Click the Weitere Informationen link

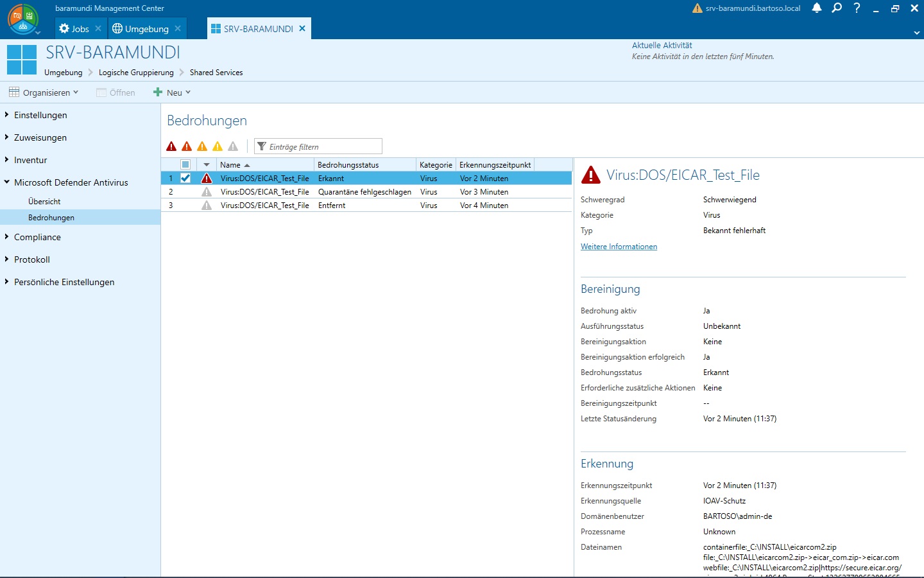[x=619, y=247]
